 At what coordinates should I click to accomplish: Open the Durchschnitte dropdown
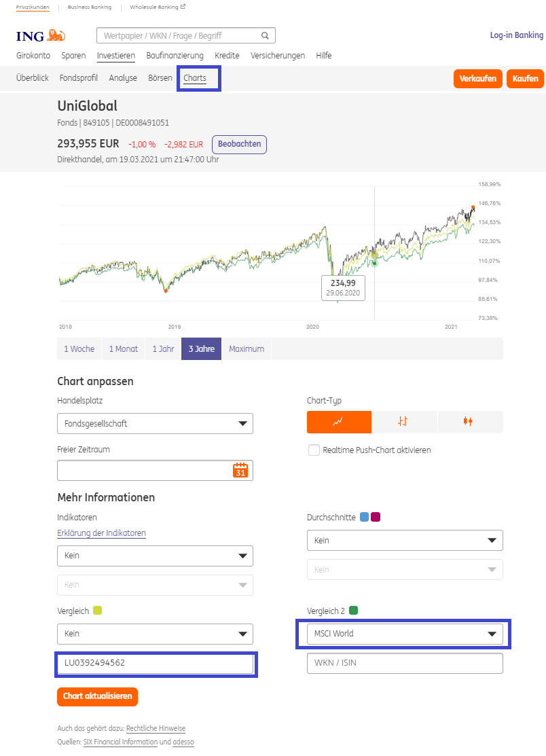click(x=405, y=541)
